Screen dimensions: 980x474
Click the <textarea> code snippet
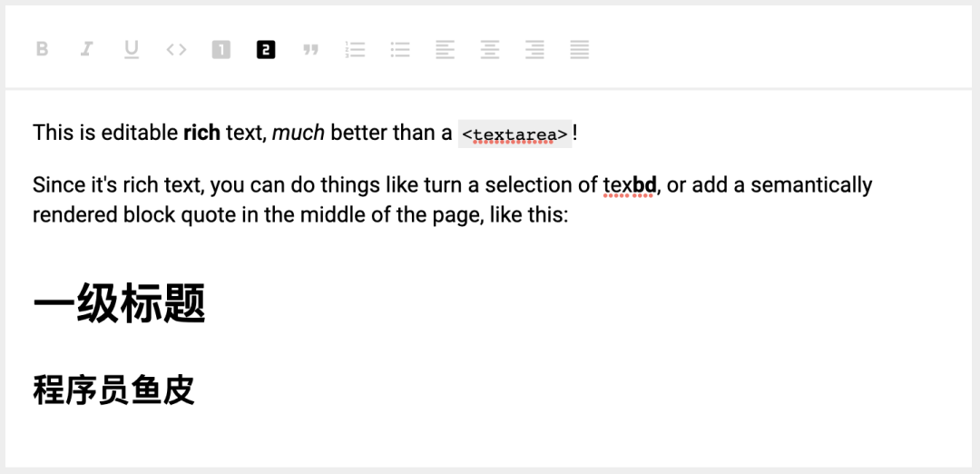[514, 134]
